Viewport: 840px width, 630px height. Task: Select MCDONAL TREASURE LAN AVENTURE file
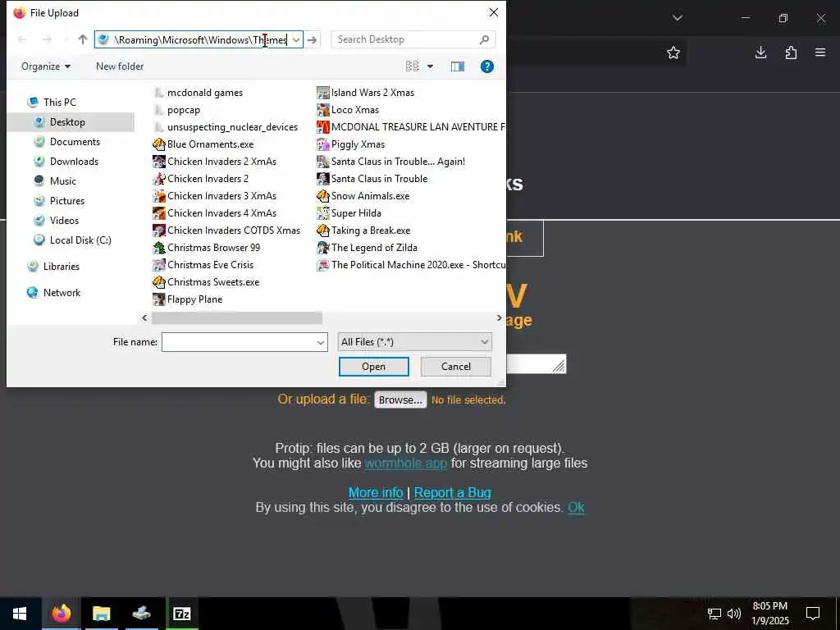[x=411, y=127]
